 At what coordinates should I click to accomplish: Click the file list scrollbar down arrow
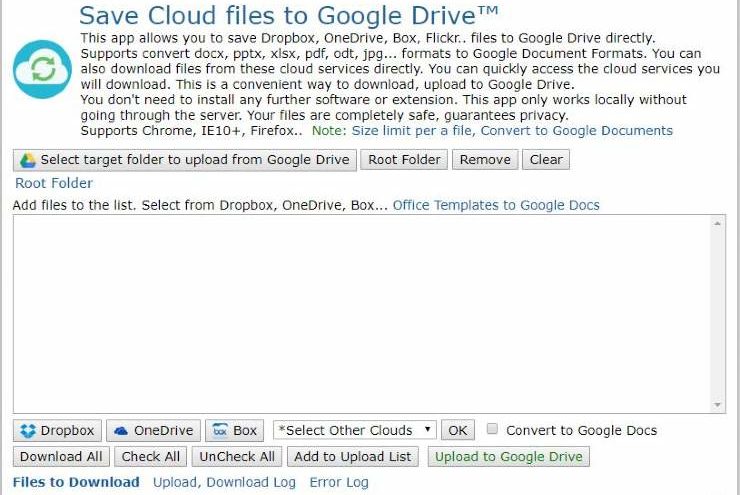(x=718, y=405)
